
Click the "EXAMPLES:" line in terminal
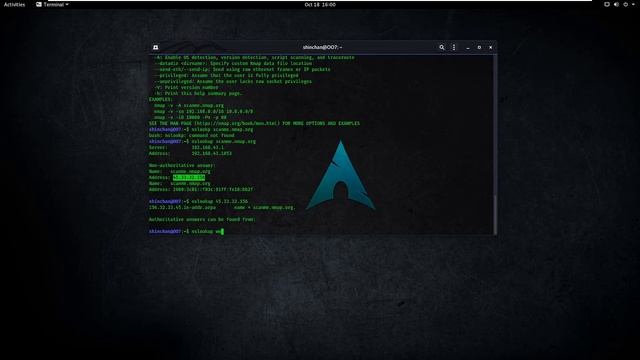point(161,99)
